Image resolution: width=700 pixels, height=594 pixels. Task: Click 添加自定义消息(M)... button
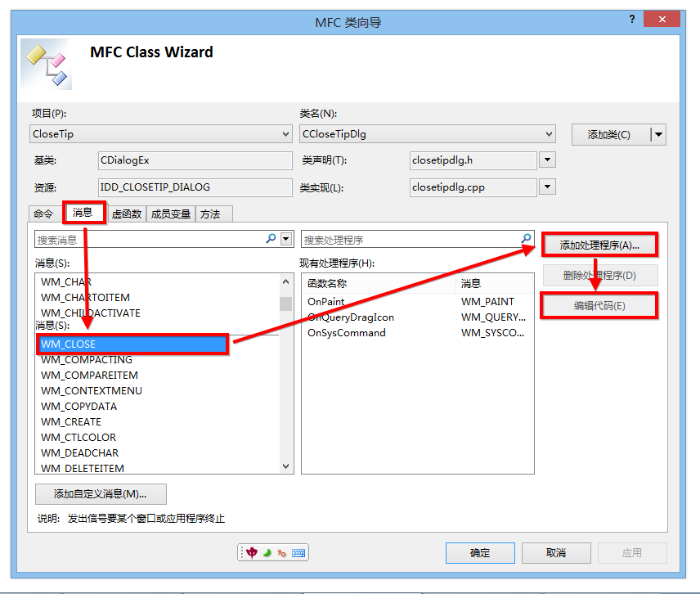click(x=101, y=494)
